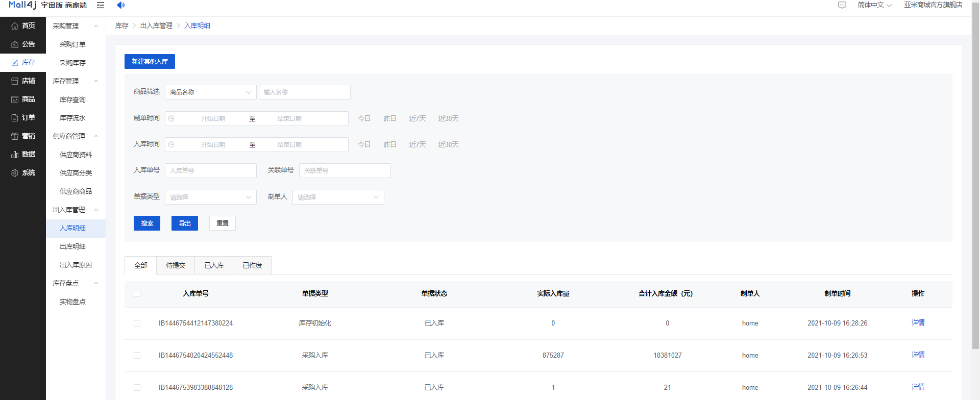Screen dimensions: 980x400
Task: Click the 导出 export button
Action: 185,223
